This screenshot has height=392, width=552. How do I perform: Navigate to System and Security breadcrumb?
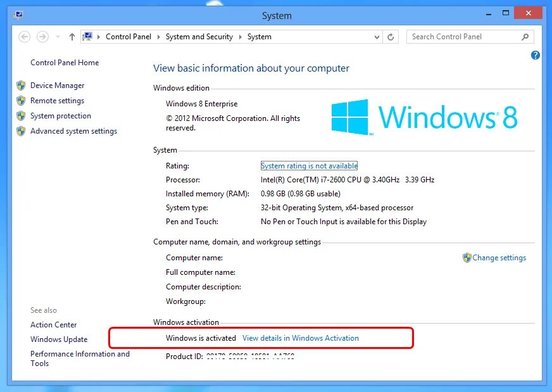coord(199,36)
